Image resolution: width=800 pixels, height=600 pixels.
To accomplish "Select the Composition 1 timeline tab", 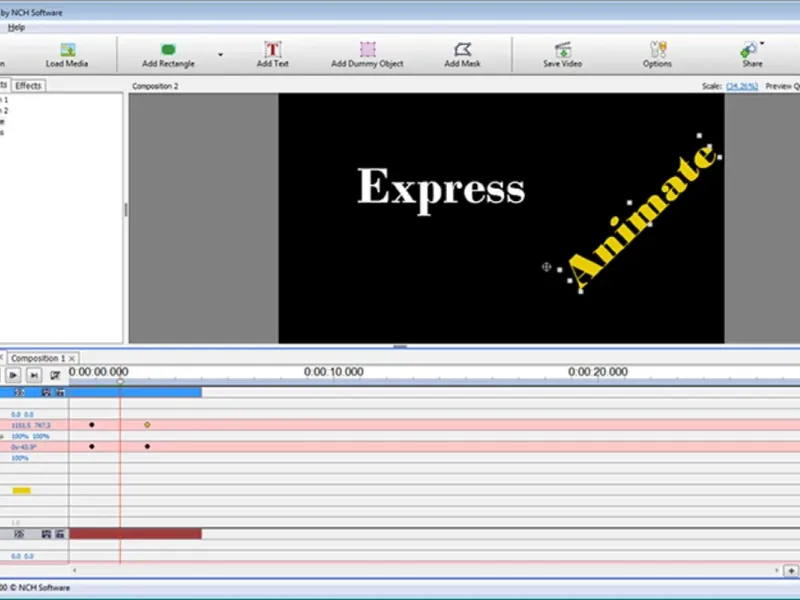I will pos(38,358).
